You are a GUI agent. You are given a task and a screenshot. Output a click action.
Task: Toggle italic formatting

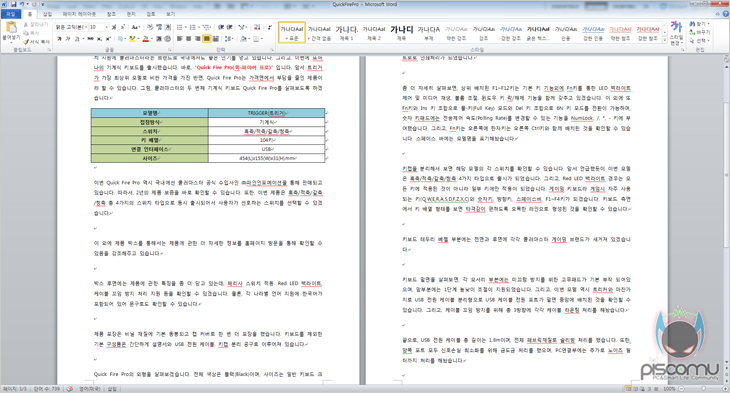(68, 39)
